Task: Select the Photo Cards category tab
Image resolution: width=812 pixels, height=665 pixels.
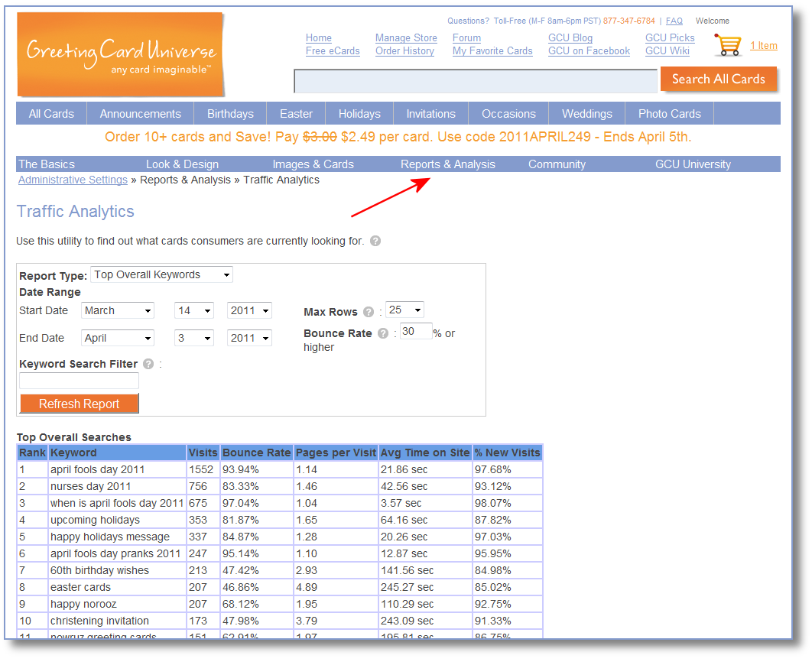Action: click(x=670, y=114)
